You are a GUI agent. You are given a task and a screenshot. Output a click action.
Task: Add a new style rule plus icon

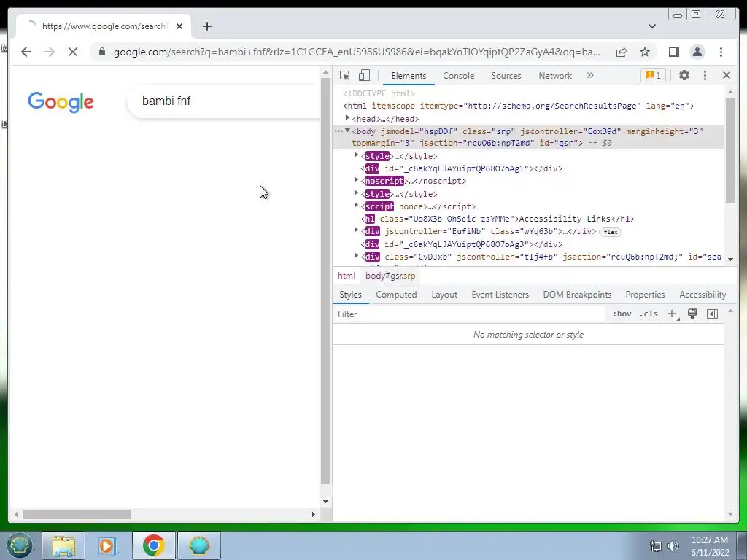point(672,314)
